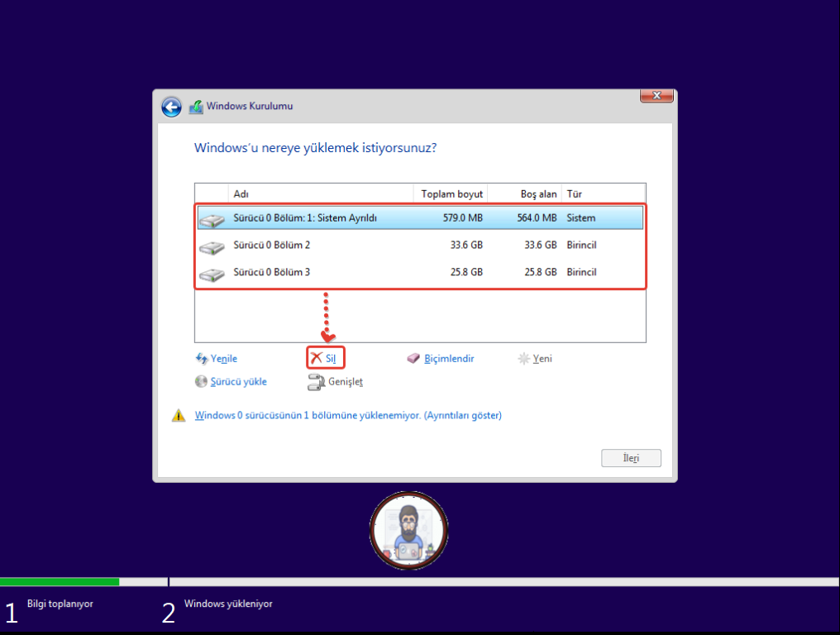Viewport: 840px width, 635px height.
Task: Click the 564.0 MB free space cell
Action: (x=537, y=218)
